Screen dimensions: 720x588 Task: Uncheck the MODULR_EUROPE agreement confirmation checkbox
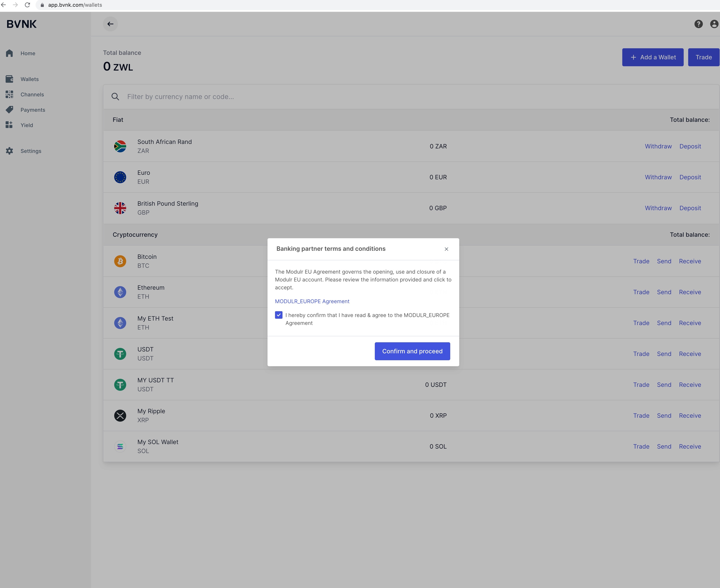click(x=279, y=315)
